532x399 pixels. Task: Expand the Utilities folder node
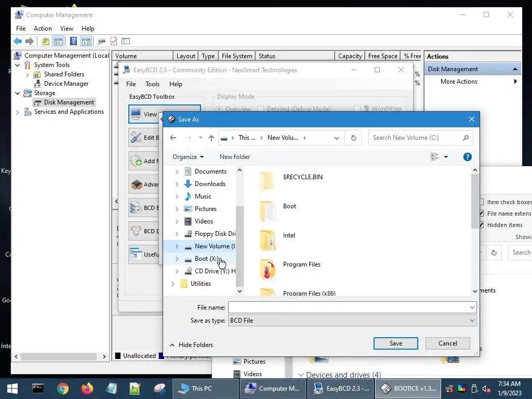tap(172, 284)
